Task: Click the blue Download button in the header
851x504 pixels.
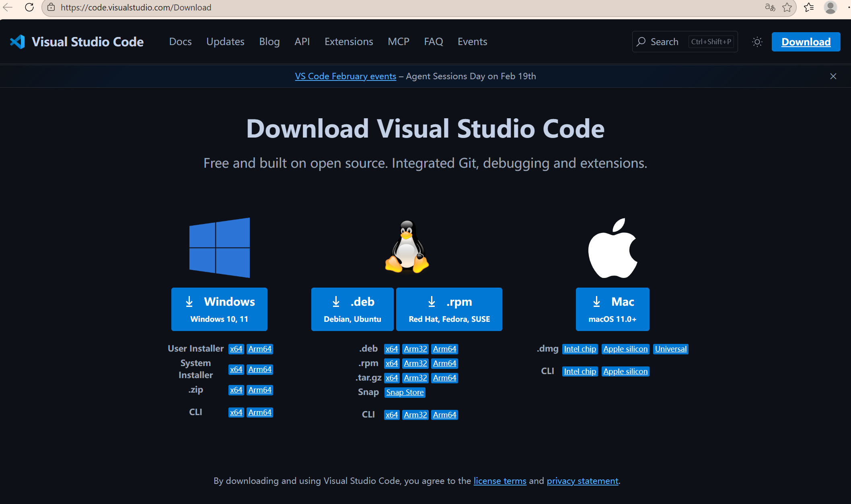Action: coord(806,41)
